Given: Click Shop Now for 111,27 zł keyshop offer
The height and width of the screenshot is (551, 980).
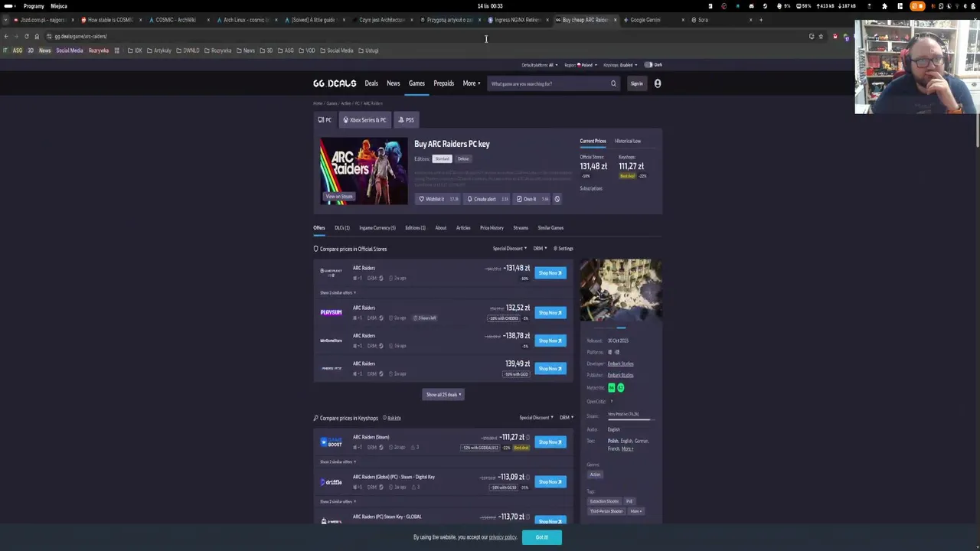Looking at the screenshot, I should click(550, 442).
